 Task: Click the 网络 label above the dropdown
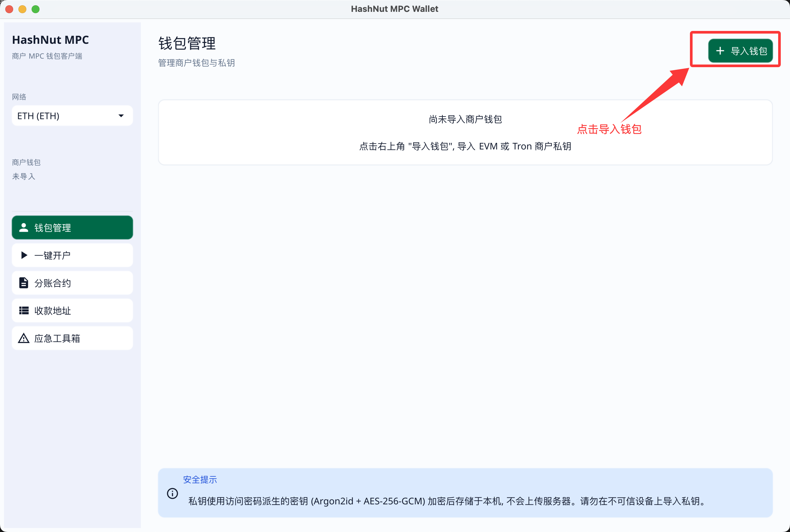tap(19, 97)
